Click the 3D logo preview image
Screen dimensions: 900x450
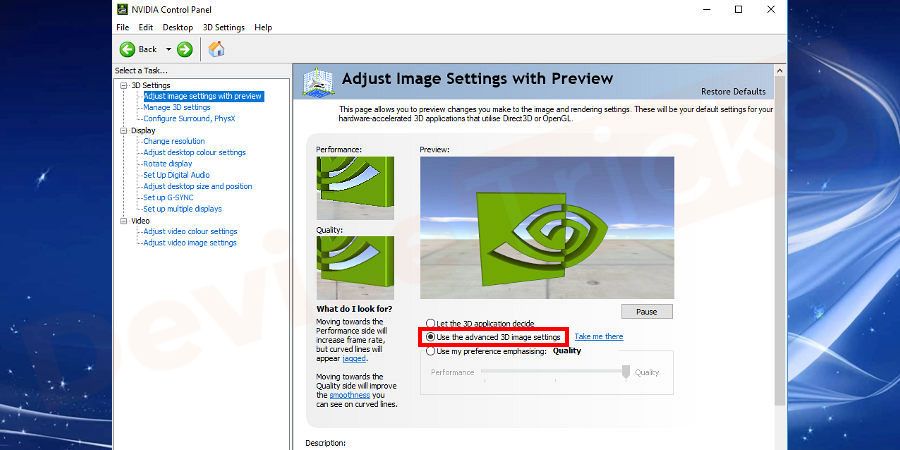pos(547,227)
